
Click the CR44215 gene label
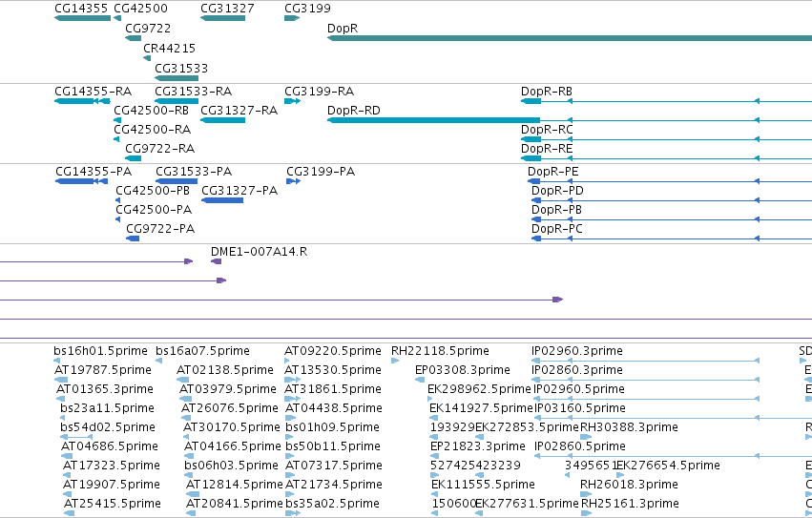pos(169,48)
